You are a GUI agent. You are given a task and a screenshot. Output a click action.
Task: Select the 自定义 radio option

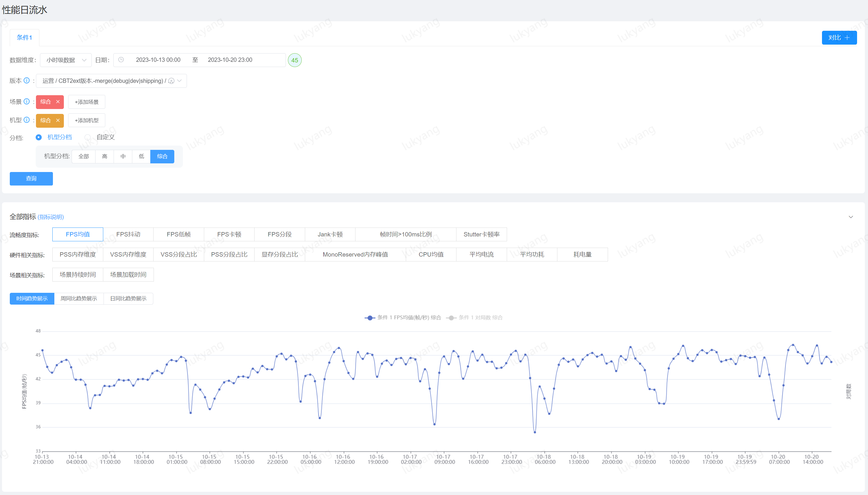click(x=88, y=137)
